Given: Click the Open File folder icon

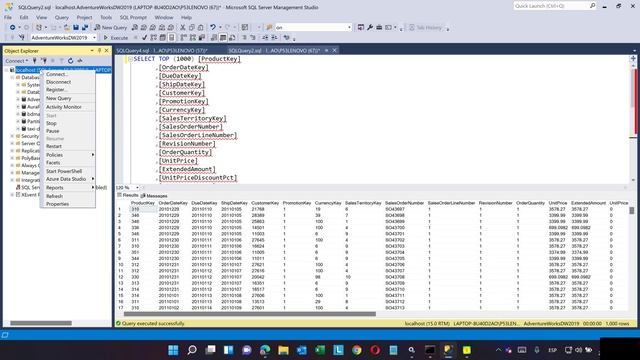Looking at the screenshot, I should (67, 27).
